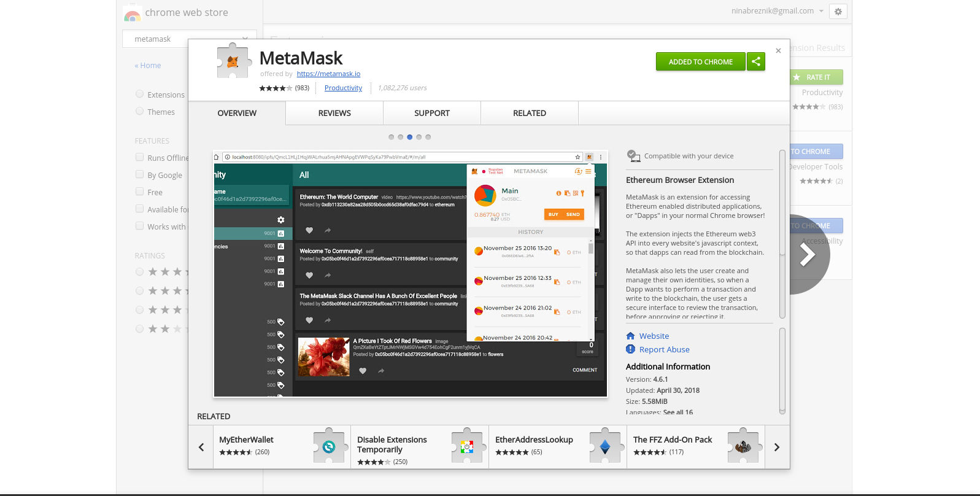Image resolution: width=980 pixels, height=496 pixels.
Task: Open the EtherAddressLookup related card title
Action: [534, 440]
